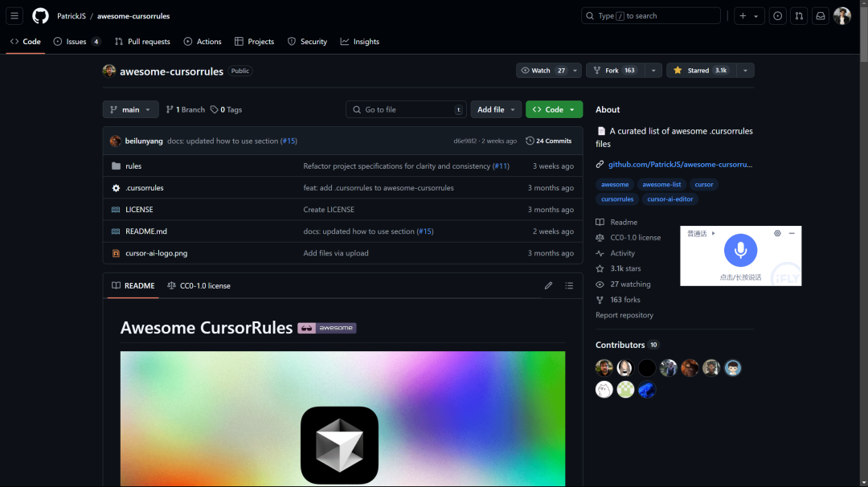
Task: Open the README.md file
Action: (146, 231)
